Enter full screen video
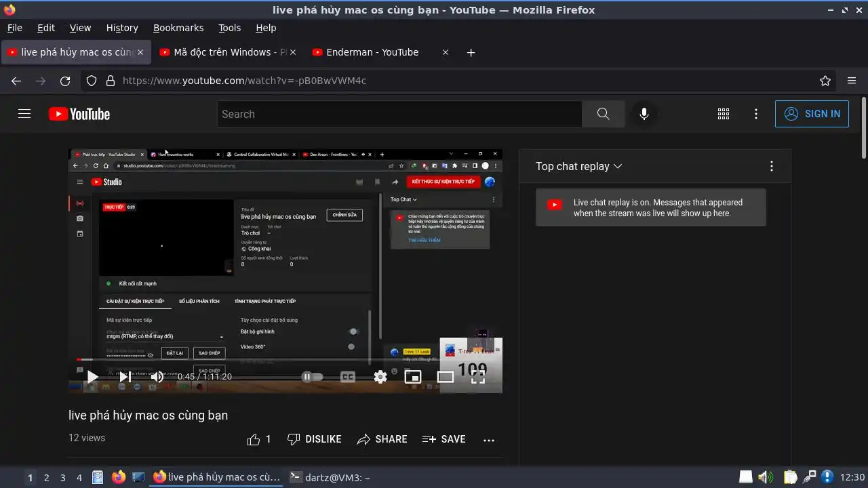The width and height of the screenshot is (868, 488). (x=478, y=377)
